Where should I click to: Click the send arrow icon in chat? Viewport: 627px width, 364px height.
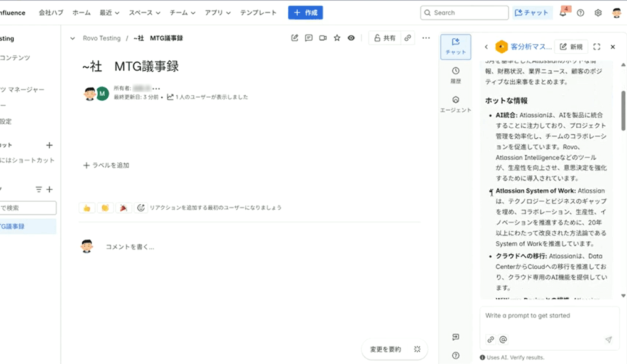click(608, 340)
